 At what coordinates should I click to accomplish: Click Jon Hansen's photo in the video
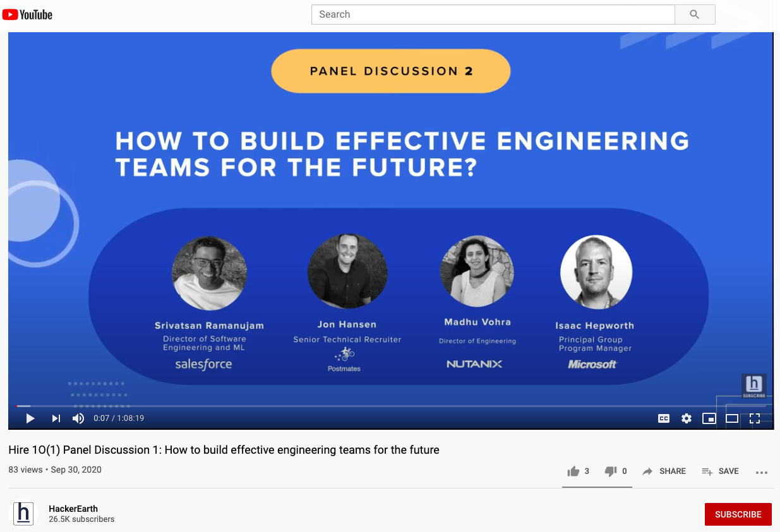347,272
